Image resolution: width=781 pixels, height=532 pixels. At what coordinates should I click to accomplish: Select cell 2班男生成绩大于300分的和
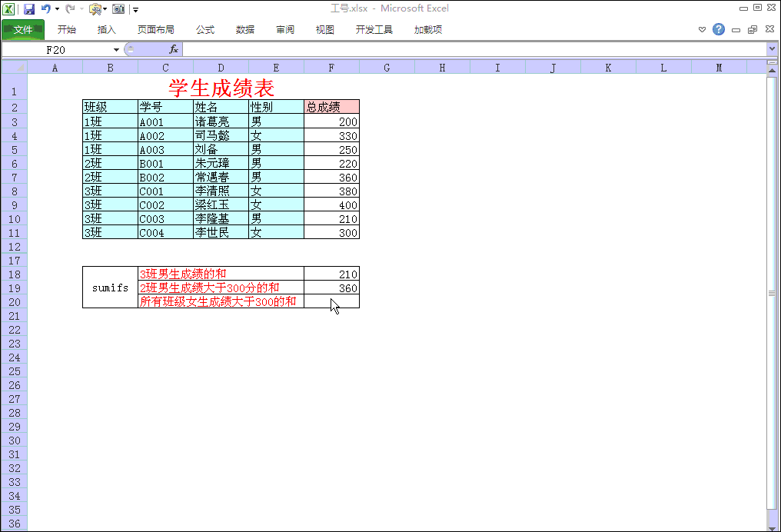point(221,288)
